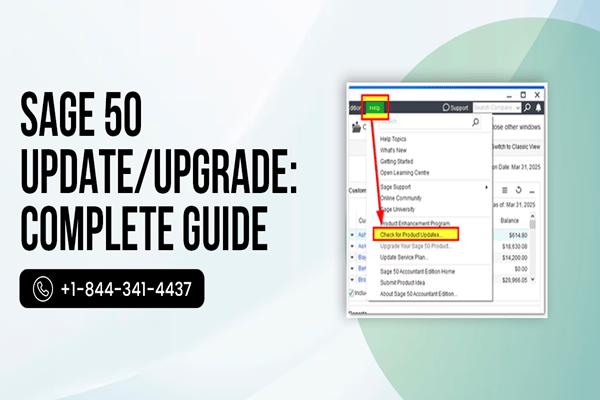
Task: Expand the dropdown arrow on the $20,966.05 row
Action: (352, 280)
